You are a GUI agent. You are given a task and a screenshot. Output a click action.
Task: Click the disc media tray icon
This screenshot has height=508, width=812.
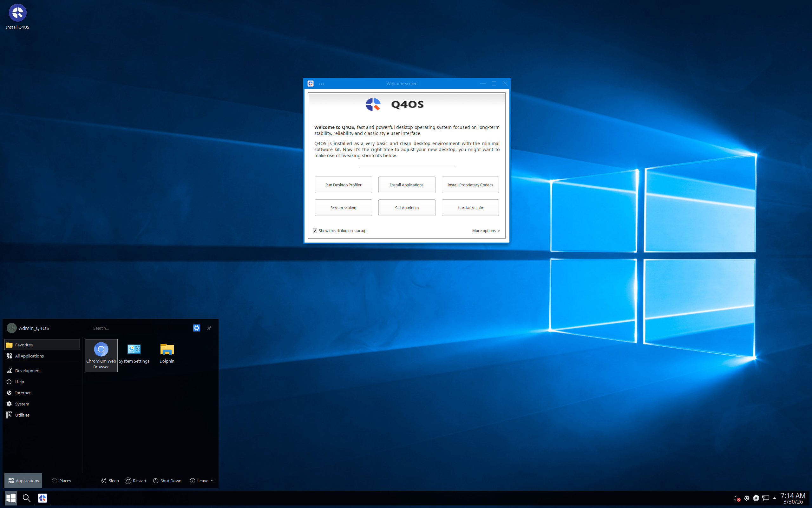coord(756,498)
